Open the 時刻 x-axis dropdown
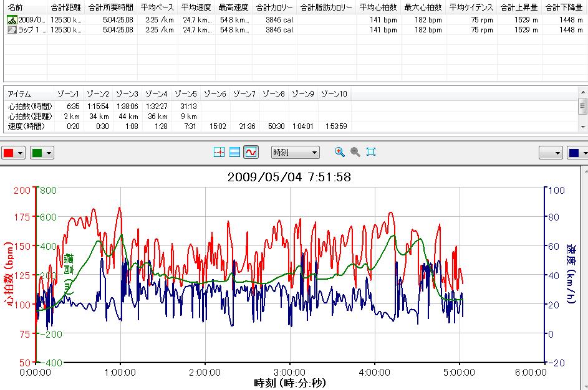The image size is (588, 390). pos(295,153)
